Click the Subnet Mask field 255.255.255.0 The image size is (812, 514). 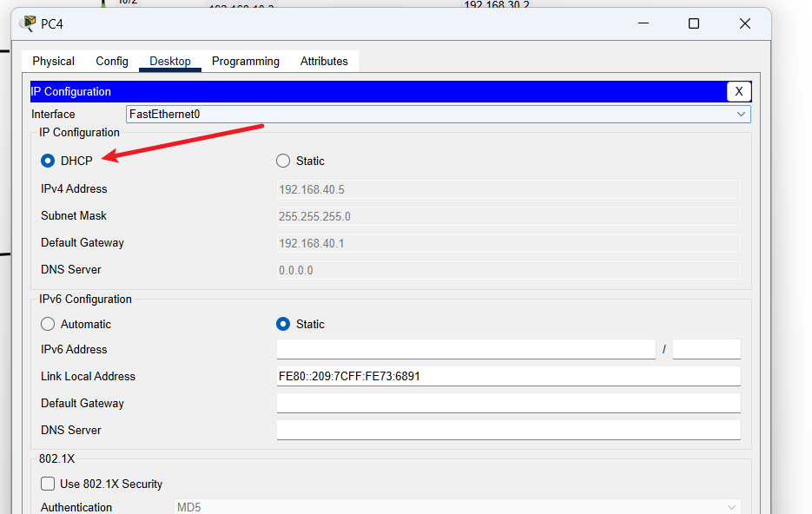[509, 216]
